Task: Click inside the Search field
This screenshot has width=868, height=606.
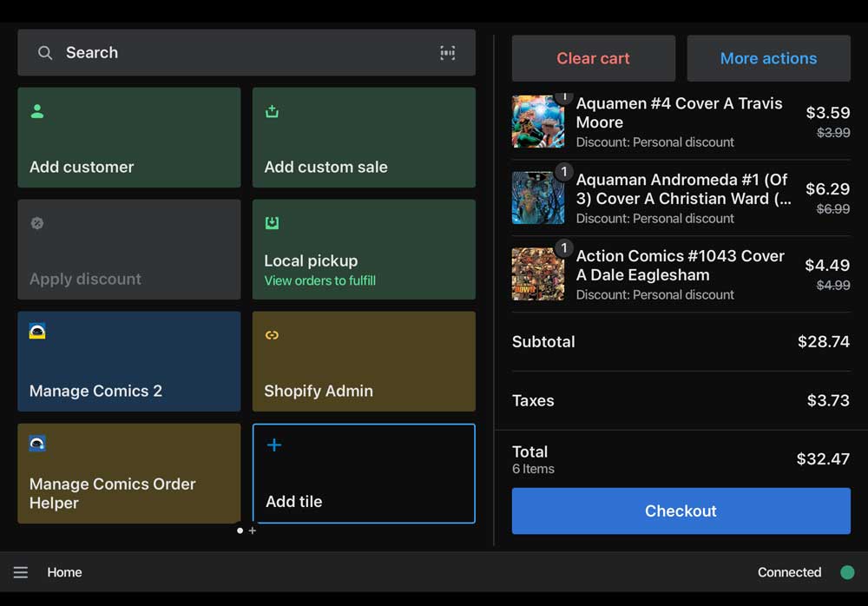Action: (247, 53)
